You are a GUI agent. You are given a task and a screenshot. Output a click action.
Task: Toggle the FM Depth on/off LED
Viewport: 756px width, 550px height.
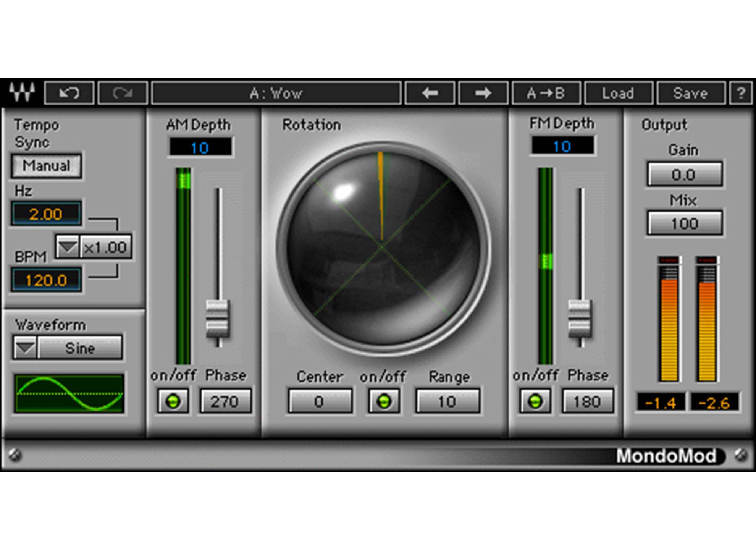click(535, 401)
